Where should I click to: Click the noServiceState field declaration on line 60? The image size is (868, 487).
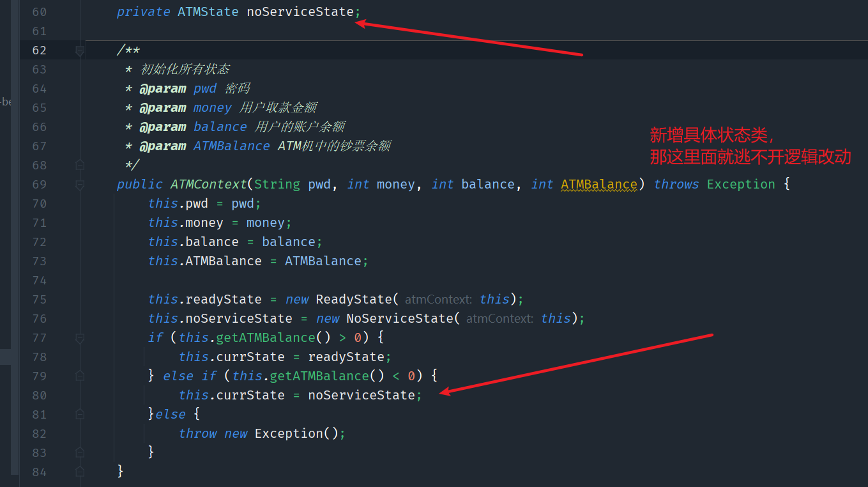(x=300, y=12)
